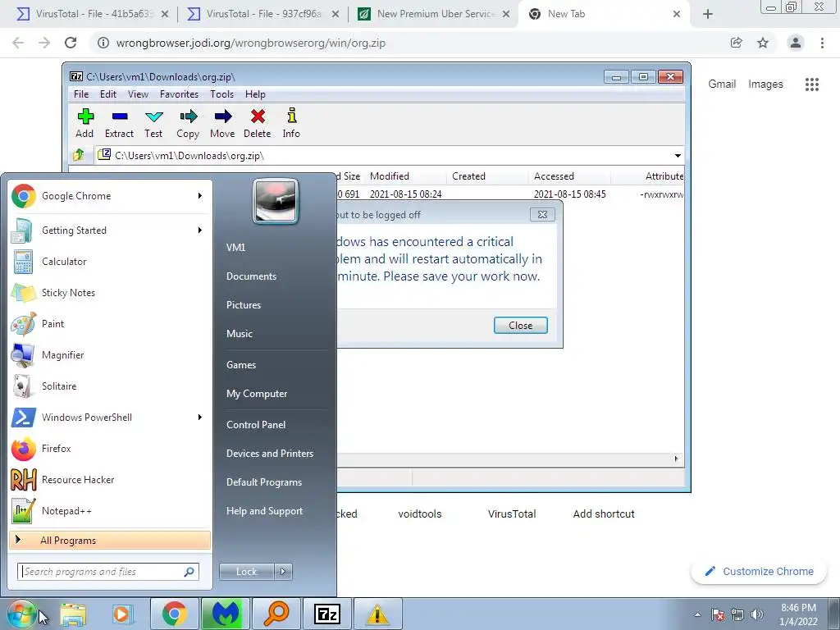The height and width of the screenshot is (630, 840).
Task: Switch to the VirusTotal File 41b5a63 tab
Action: pos(92,14)
